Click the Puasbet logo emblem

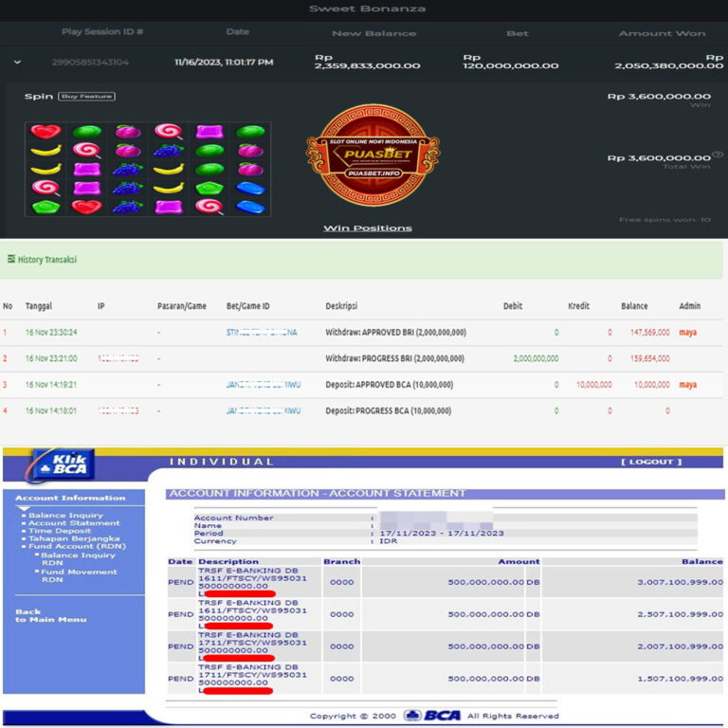pyautogui.click(x=372, y=155)
